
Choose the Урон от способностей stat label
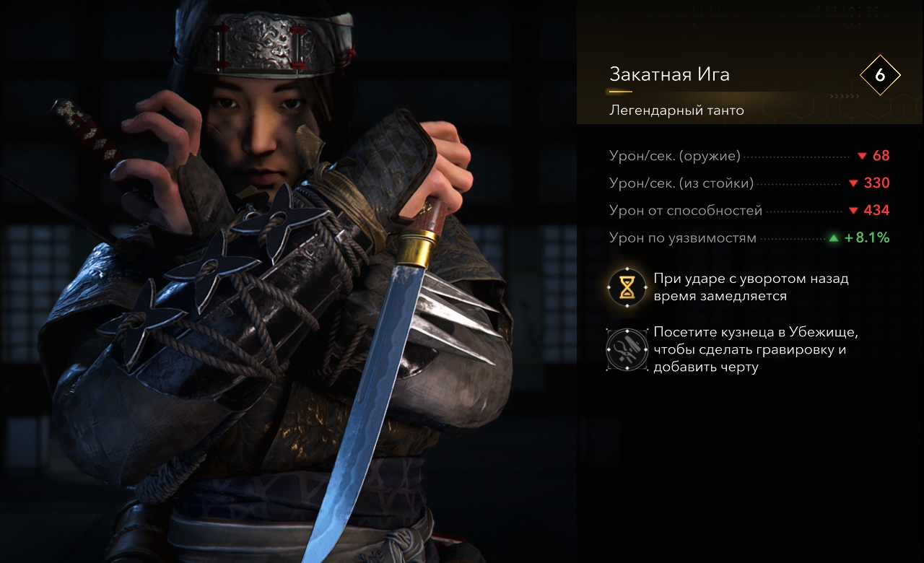[686, 211]
